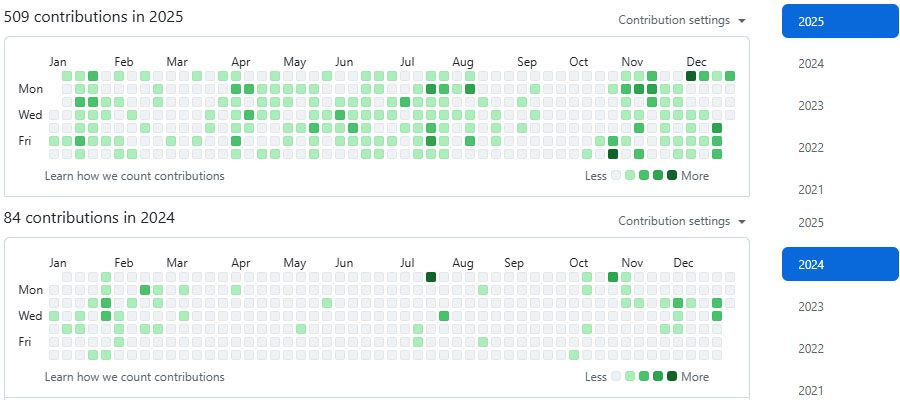Switch to 2023 in the lower year list
This screenshot has height=400, width=900.
811,307
